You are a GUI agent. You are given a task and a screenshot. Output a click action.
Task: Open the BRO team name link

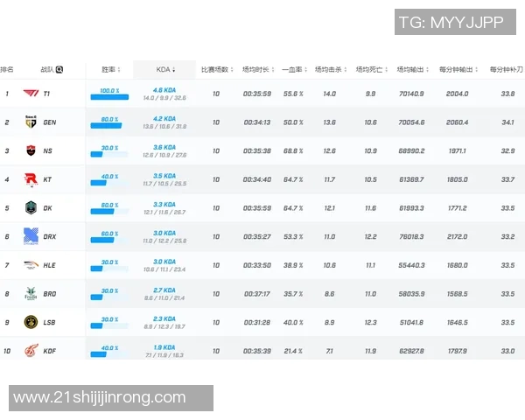(50, 294)
